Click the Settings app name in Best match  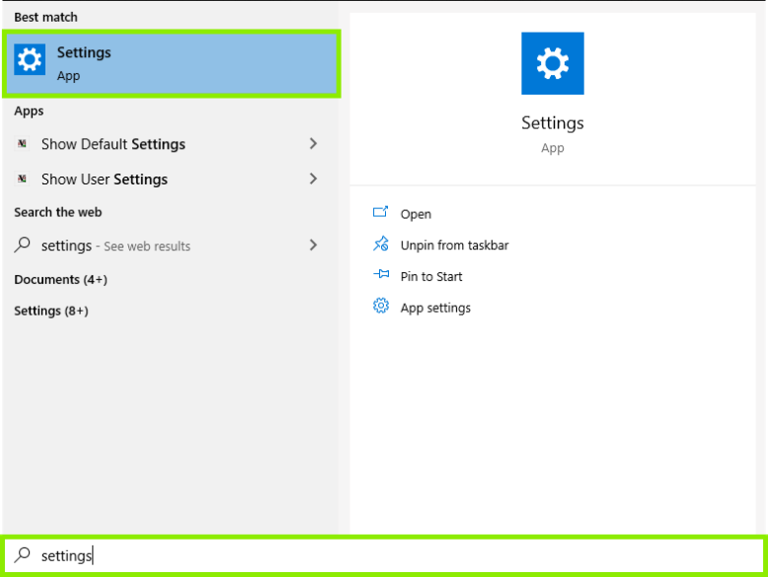84,53
